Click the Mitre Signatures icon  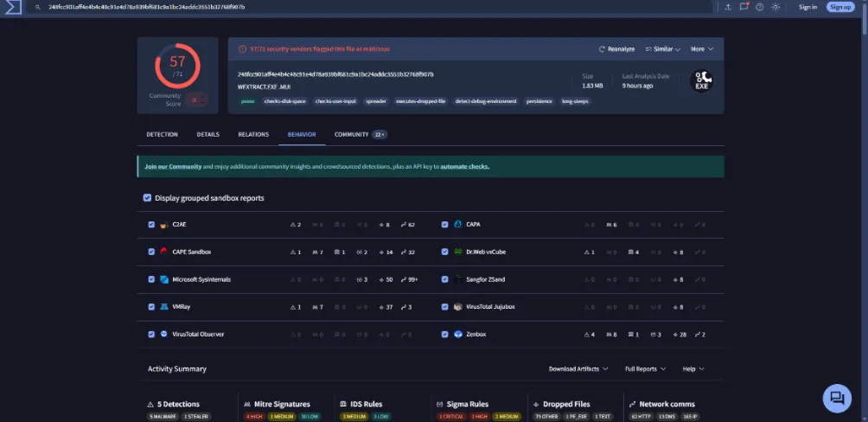tap(248, 405)
